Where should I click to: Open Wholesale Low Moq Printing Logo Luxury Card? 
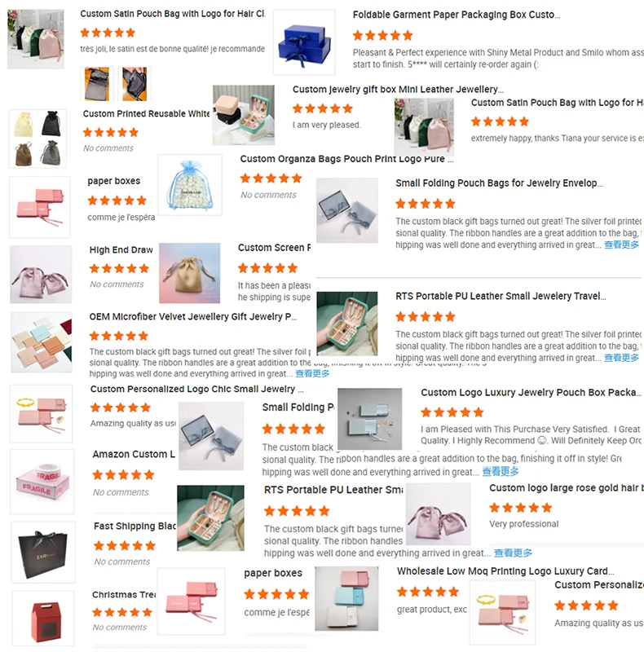tap(505, 571)
